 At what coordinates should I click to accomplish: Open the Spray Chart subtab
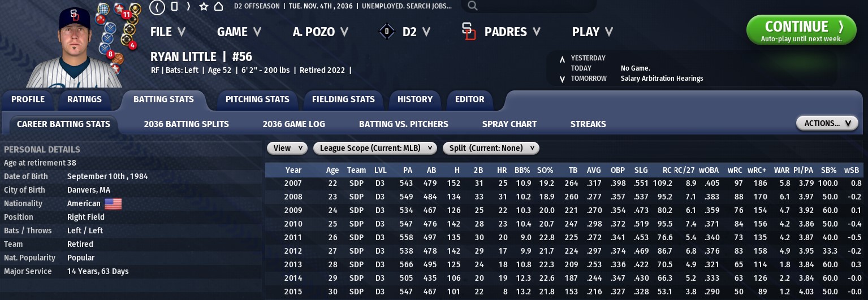pyautogui.click(x=509, y=124)
